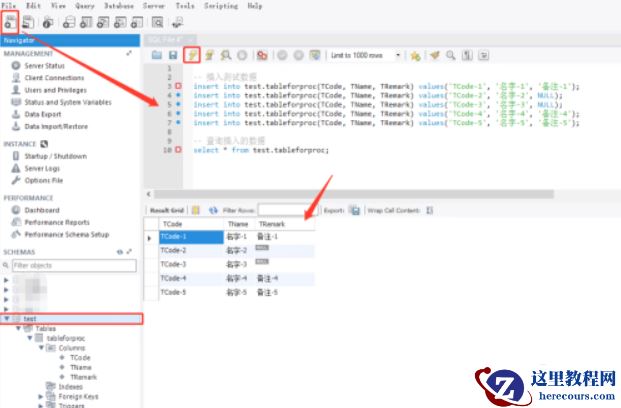Click the TRemark column header
The height and width of the screenshot is (408, 621).
[x=272, y=224]
